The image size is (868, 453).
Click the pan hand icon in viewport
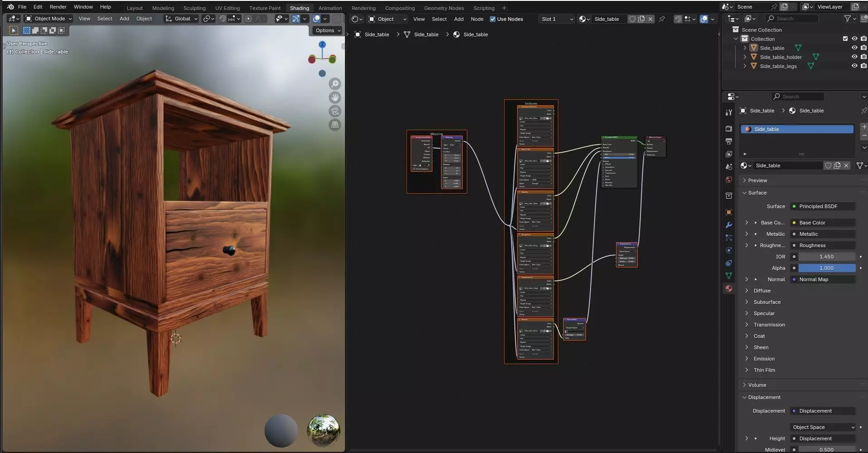pos(335,97)
